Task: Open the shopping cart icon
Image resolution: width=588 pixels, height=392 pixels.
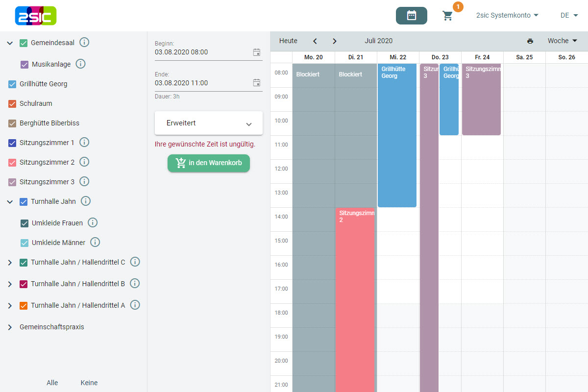Action: point(447,16)
